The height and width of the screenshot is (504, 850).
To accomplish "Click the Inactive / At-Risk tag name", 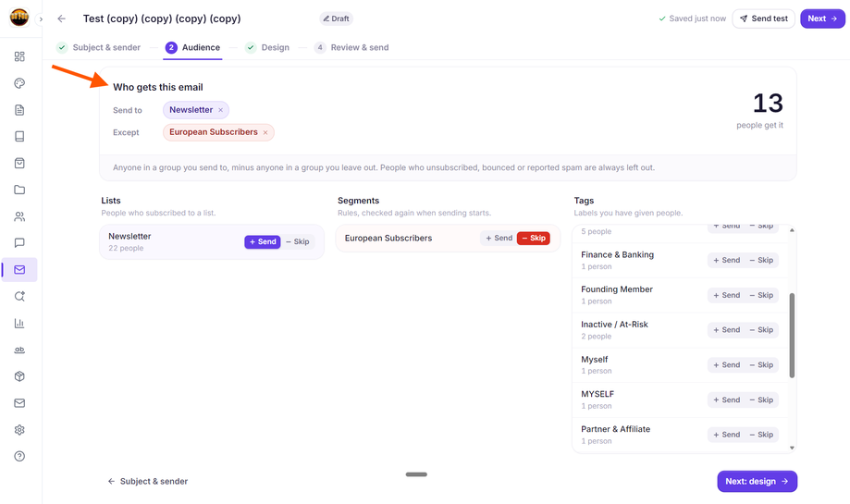I will tap(614, 325).
